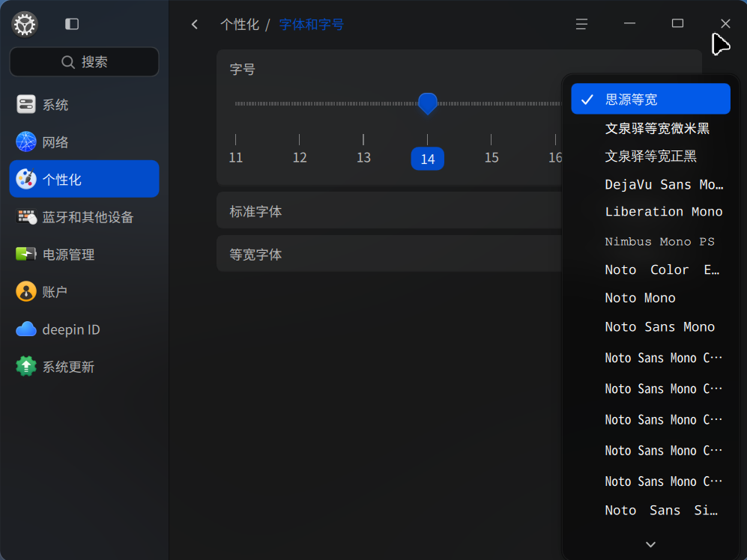Choose 文泉驿等宽正黑 from the font list

click(x=650, y=156)
